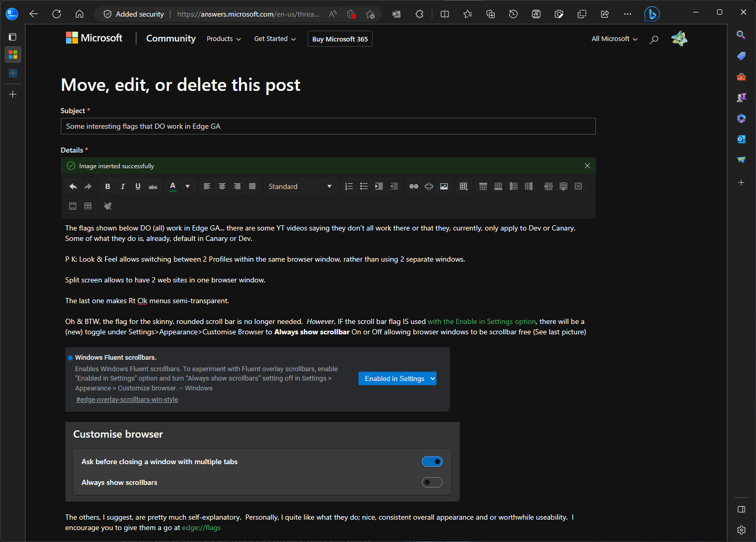Open the Community home link
The image size is (756, 542).
171,38
